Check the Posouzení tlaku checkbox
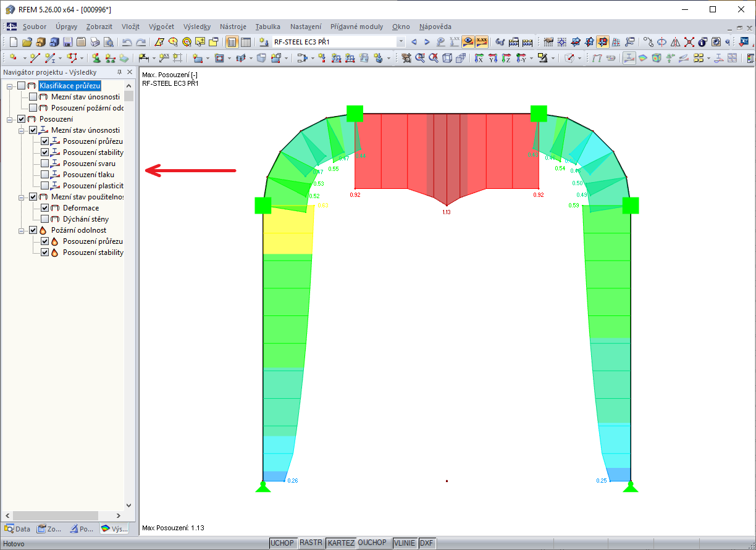756x550 pixels. (x=45, y=175)
